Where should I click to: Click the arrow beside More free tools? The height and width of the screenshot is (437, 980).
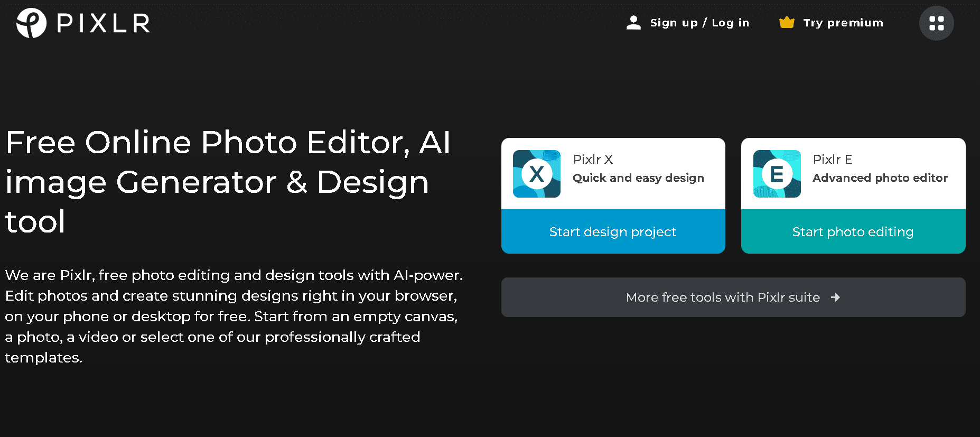[835, 297]
